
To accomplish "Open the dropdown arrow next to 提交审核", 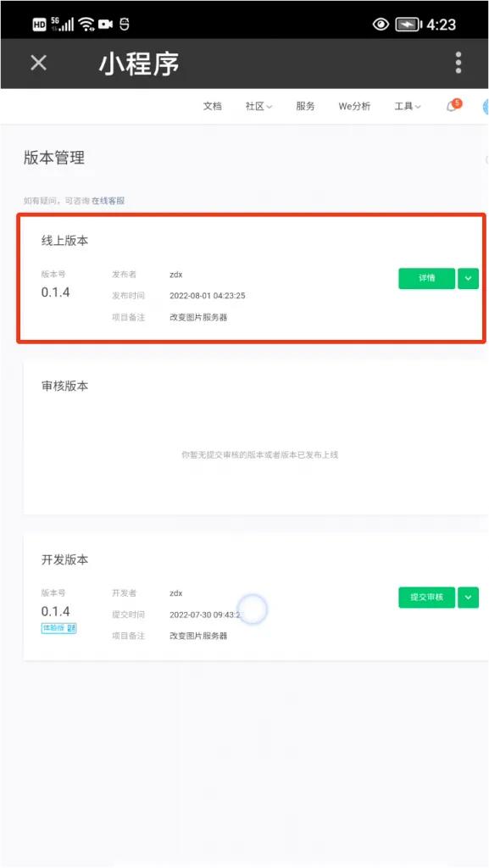I will pyautogui.click(x=468, y=597).
